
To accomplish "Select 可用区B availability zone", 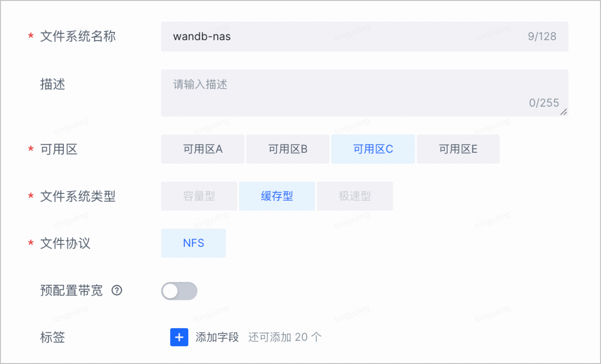I will coord(288,149).
